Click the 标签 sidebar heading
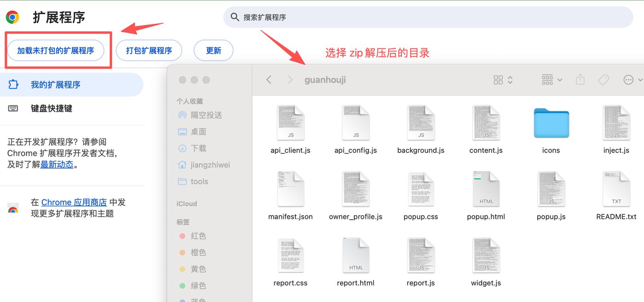This screenshot has width=644, height=302. [183, 222]
